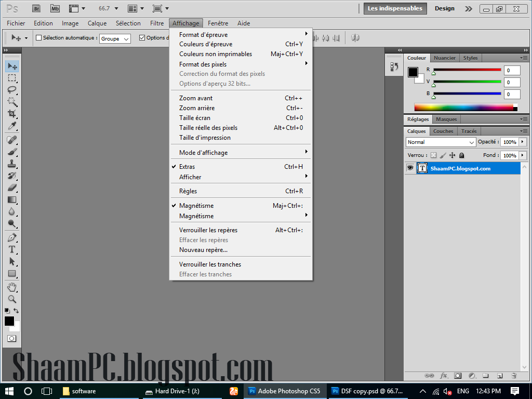Launch Adobe Bridge from Br icon
This screenshot has height=399, width=532.
point(36,8)
